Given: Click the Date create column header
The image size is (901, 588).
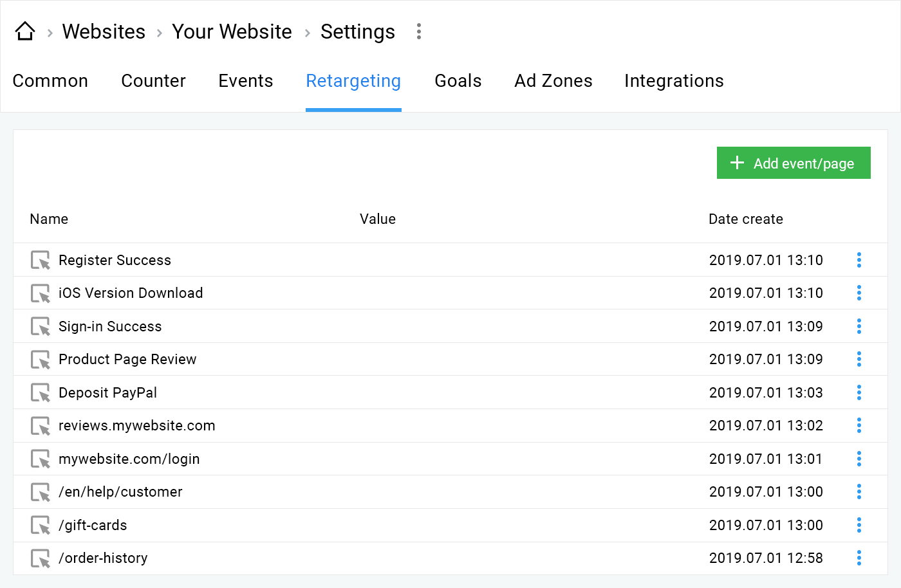Looking at the screenshot, I should pos(746,219).
